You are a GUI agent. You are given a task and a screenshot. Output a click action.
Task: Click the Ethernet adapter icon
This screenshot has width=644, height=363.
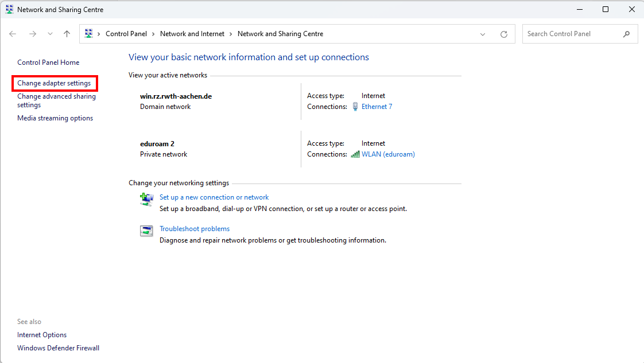355,107
